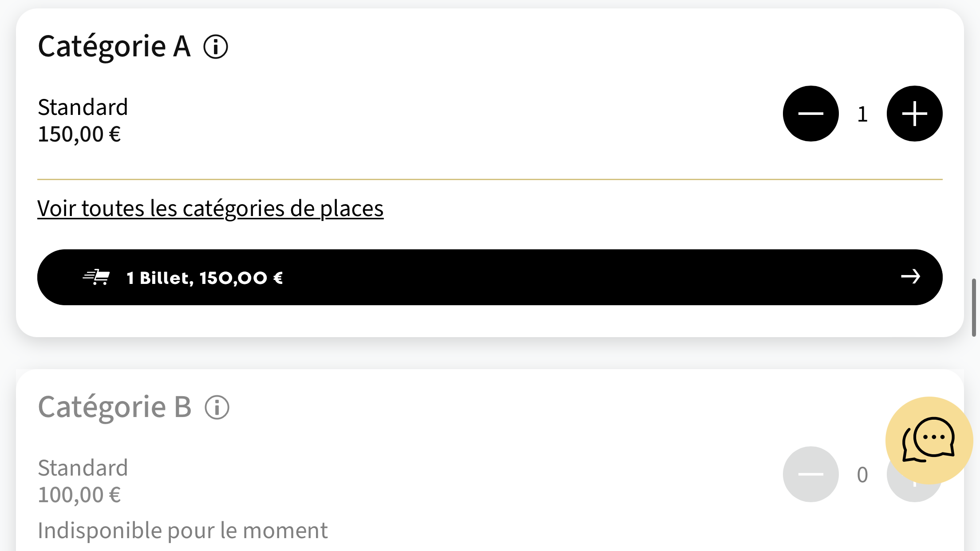This screenshot has width=980, height=551.
Task: Open the yellow chat support bubble
Action: click(x=929, y=440)
